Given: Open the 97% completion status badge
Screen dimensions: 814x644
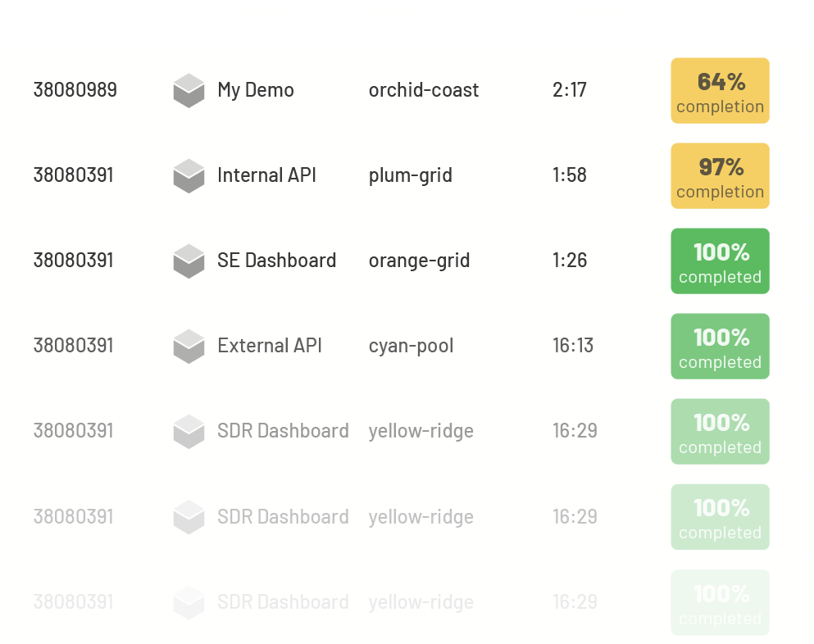Looking at the screenshot, I should tap(720, 176).
